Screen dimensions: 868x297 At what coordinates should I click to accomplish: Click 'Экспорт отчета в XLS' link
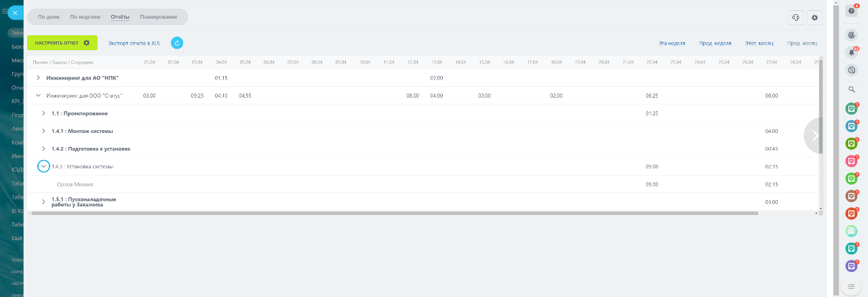coord(134,43)
